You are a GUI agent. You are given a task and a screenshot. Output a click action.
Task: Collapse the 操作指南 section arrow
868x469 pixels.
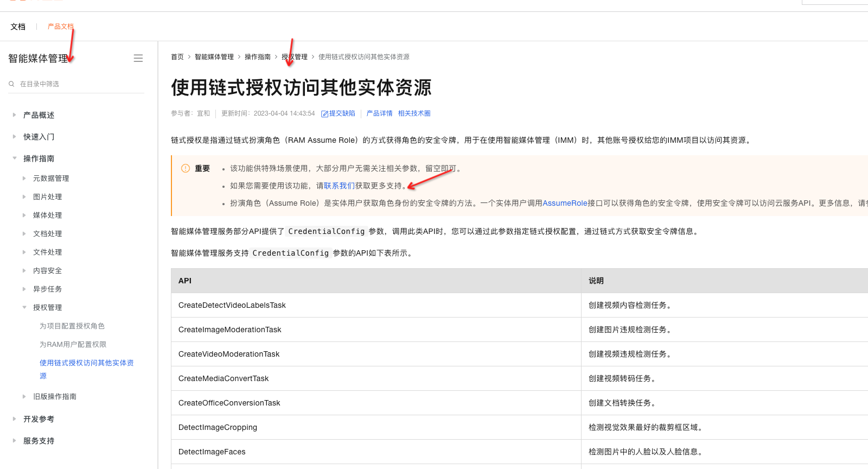click(14, 159)
